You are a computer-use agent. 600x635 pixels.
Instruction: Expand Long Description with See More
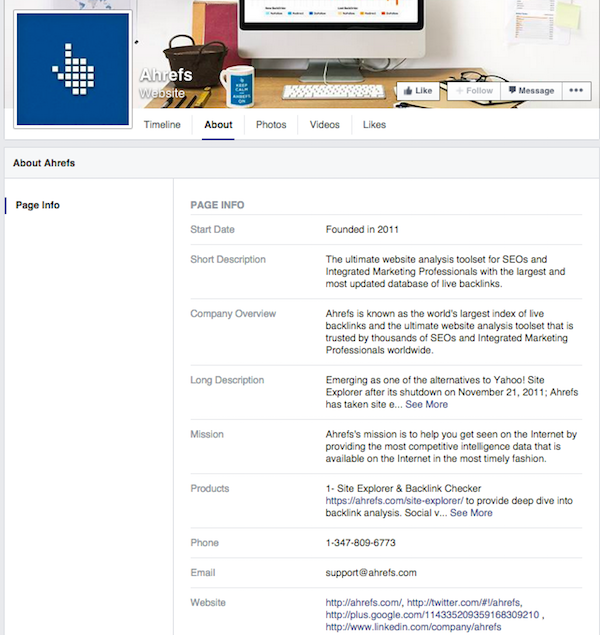pyautogui.click(x=426, y=405)
